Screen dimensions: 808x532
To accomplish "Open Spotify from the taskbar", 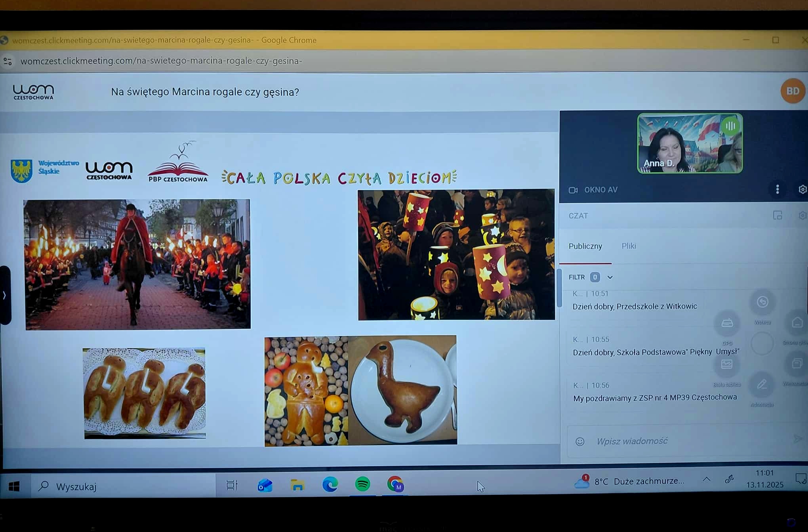I will [x=362, y=484].
